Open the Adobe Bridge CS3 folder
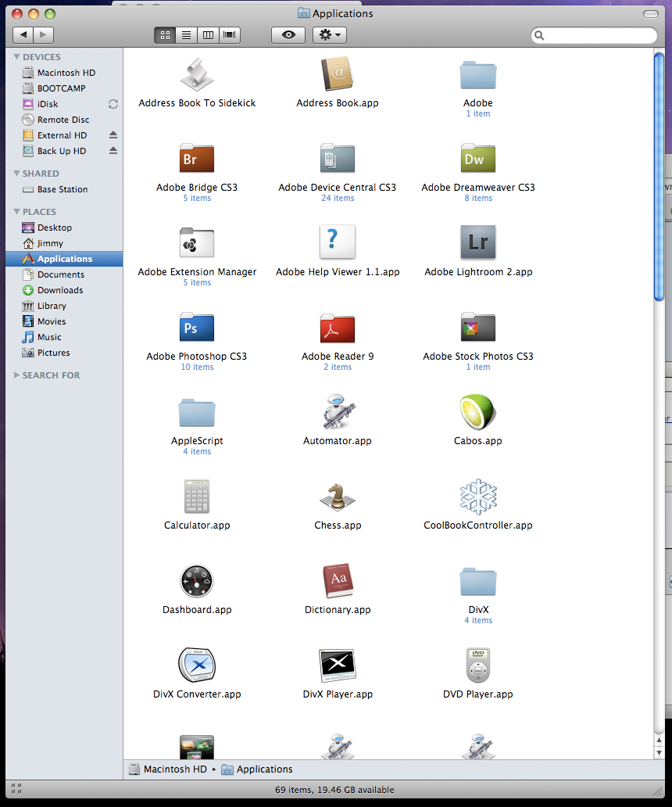Image resolution: width=672 pixels, height=807 pixels. coord(197,158)
